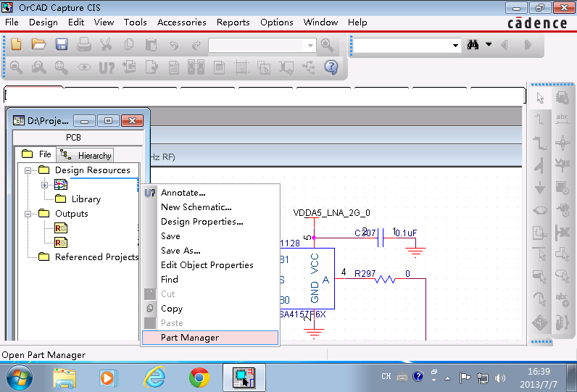Choose Copy from context menu
Viewport: 577px width, 392px height.
click(x=210, y=309)
